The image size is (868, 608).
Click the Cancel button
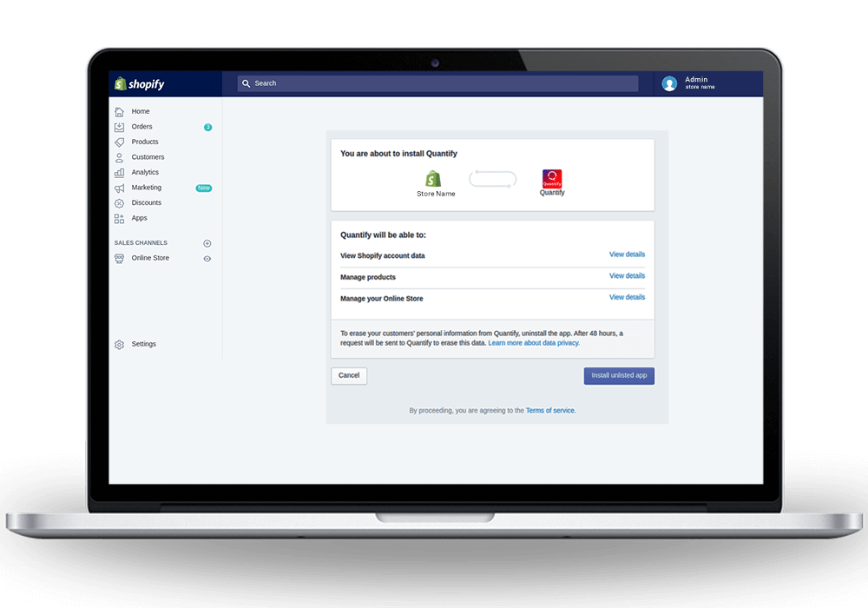(x=349, y=375)
